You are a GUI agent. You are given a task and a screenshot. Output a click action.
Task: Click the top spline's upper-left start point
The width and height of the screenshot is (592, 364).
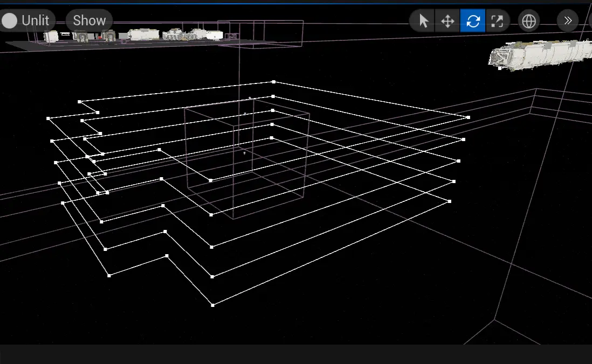tap(79, 101)
